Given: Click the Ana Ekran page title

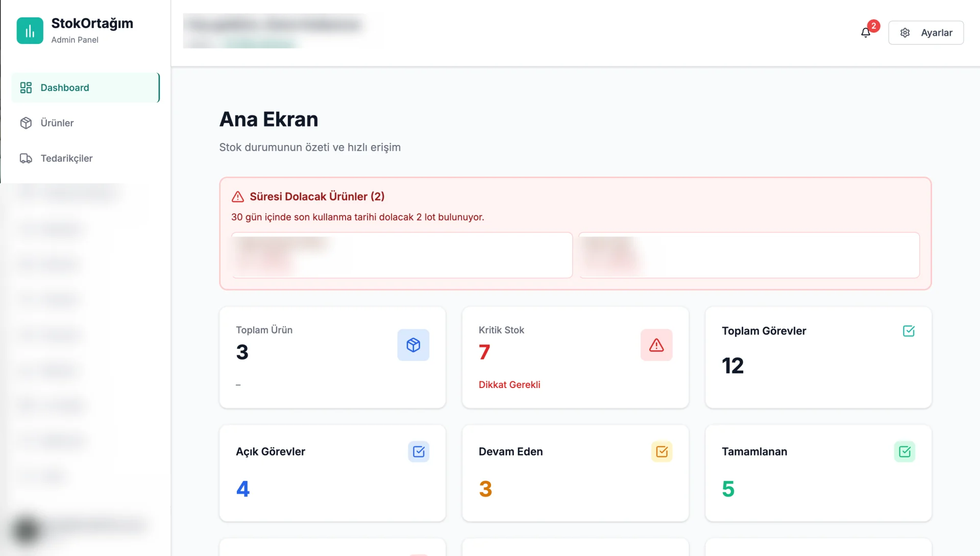Looking at the screenshot, I should (269, 119).
